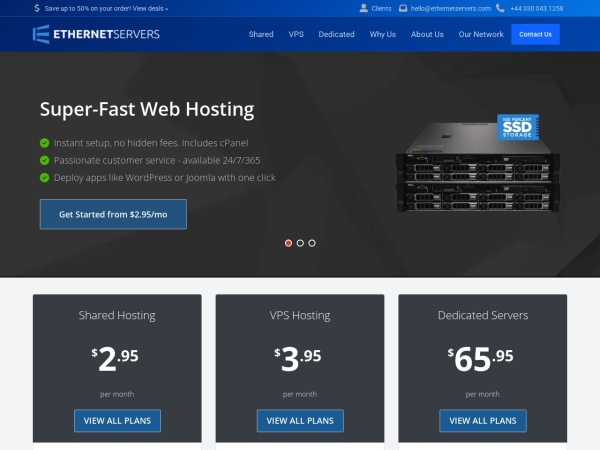Click the checkmark beside Instant setup
The height and width of the screenshot is (450, 600).
(x=44, y=143)
